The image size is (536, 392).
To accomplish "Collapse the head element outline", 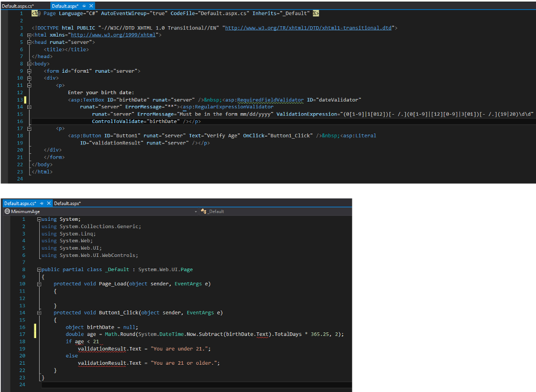I will pyautogui.click(x=28, y=42).
